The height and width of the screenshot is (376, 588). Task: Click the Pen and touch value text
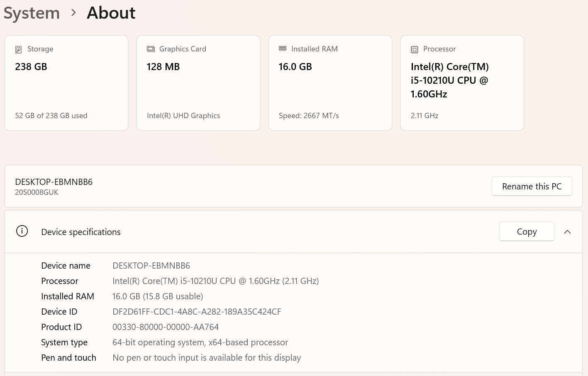click(x=207, y=358)
